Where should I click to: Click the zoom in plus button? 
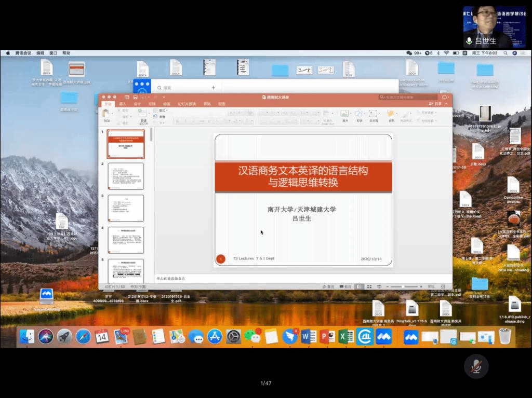421,287
